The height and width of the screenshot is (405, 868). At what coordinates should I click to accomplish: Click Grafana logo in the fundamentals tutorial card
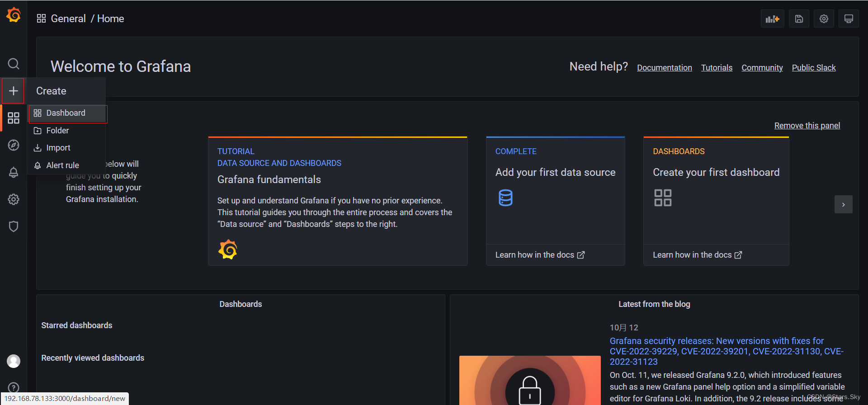(228, 250)
